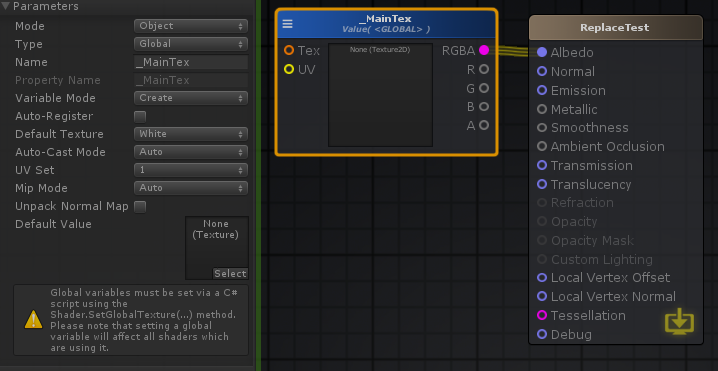
Task: Click the Normal input port
Action: point(542,71)
